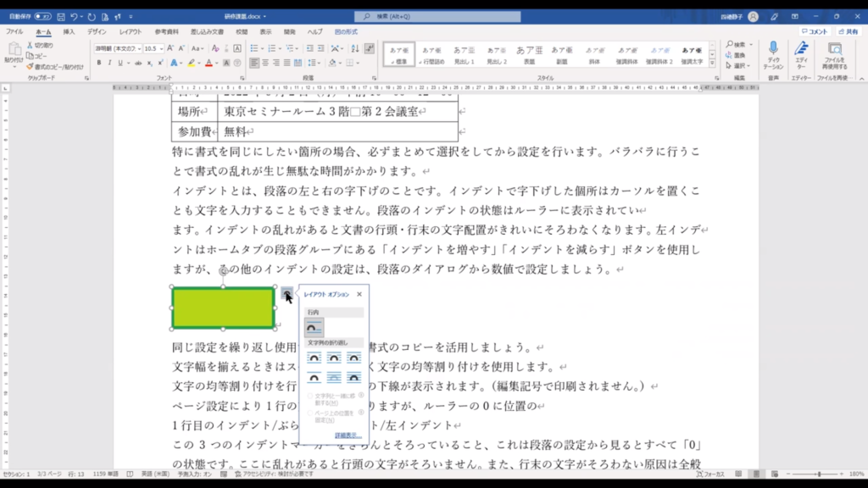Click the Cut (切り取り) scissors icon
Image resolution: width=868 pixels, height=488 pixels.
tap(30, 46)
